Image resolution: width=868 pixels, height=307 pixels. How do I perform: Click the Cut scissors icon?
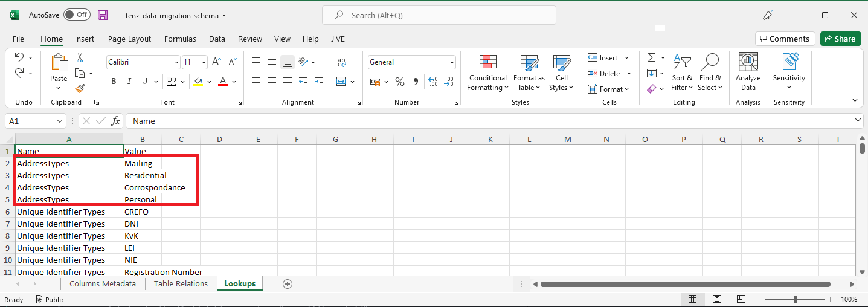80,58
